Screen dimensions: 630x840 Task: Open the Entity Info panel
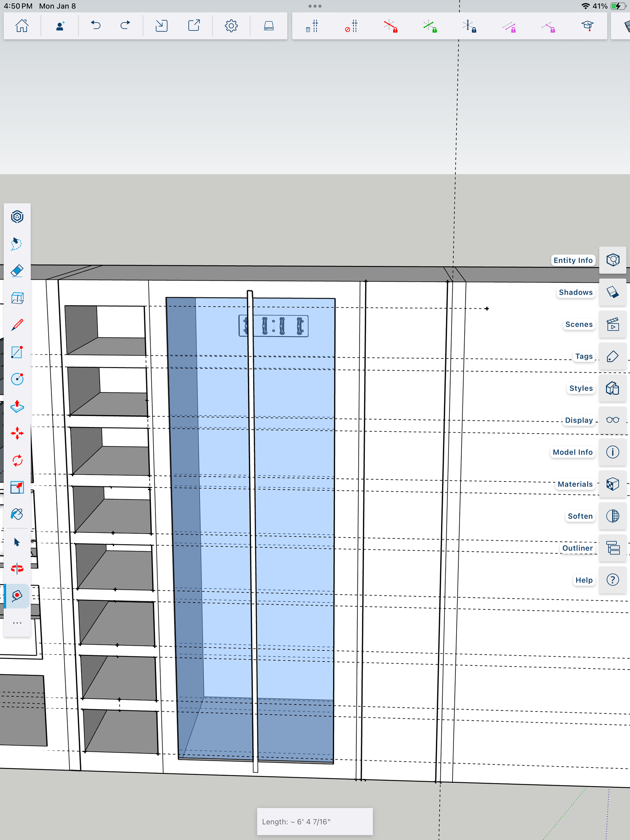[x=612, y=260]
